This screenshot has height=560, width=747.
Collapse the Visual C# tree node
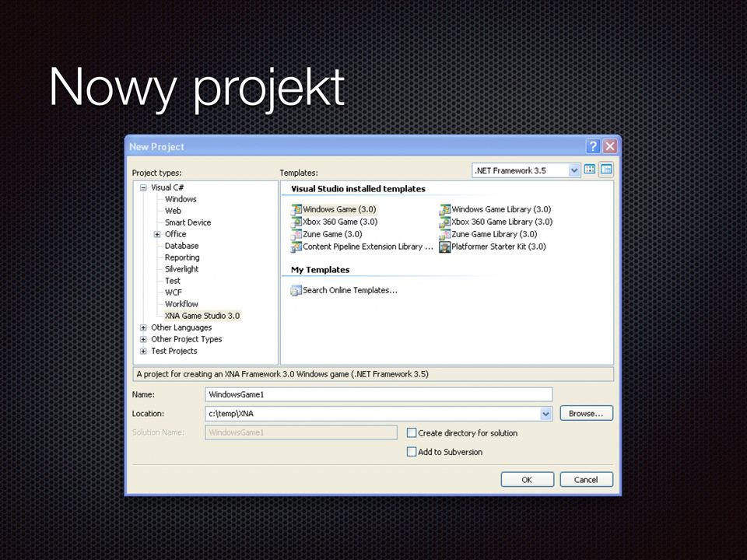[x=143, y=187]
